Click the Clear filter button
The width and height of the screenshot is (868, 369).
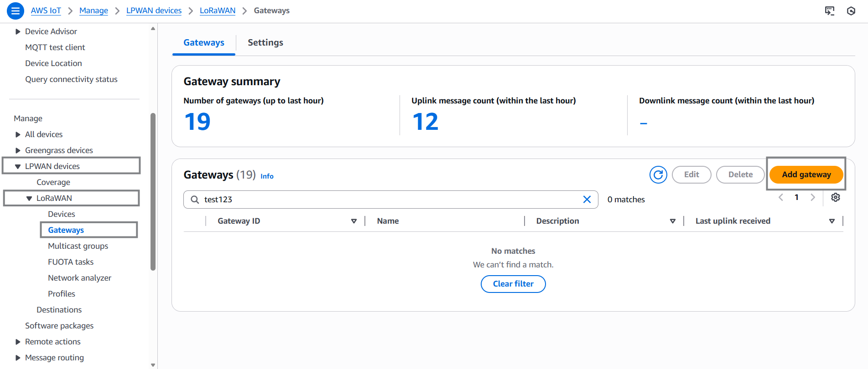click(x=513, y=284)
